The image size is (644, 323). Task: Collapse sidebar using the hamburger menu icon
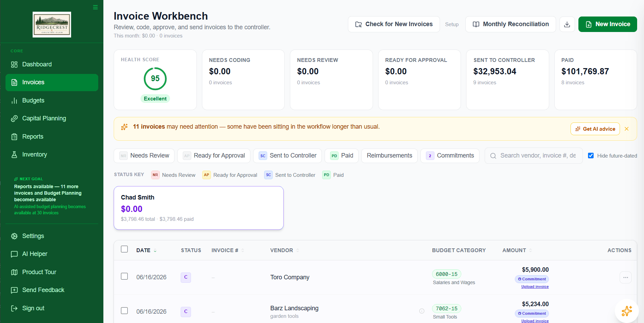click(95, 7)
